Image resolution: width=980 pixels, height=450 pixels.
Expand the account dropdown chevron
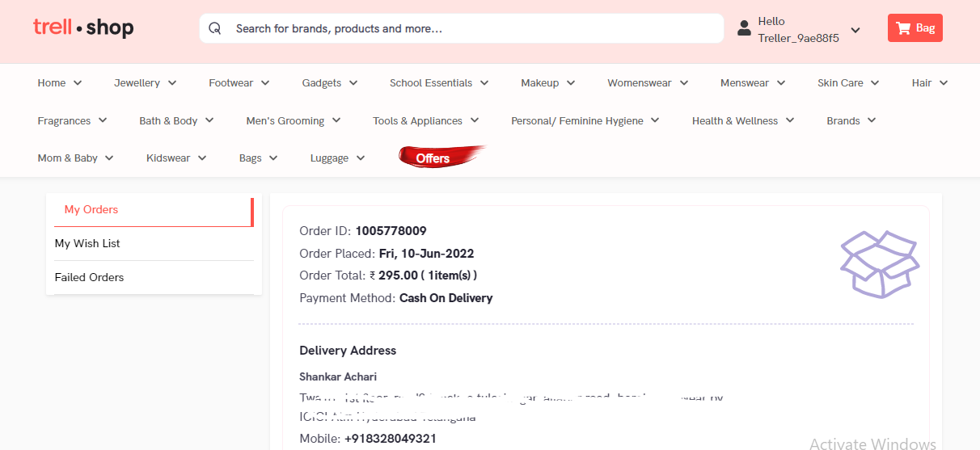[855, 31]
